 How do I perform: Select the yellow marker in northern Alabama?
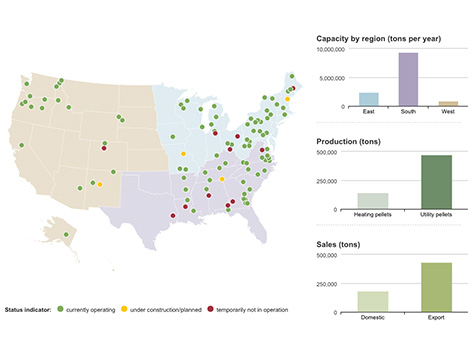(222, 179)
